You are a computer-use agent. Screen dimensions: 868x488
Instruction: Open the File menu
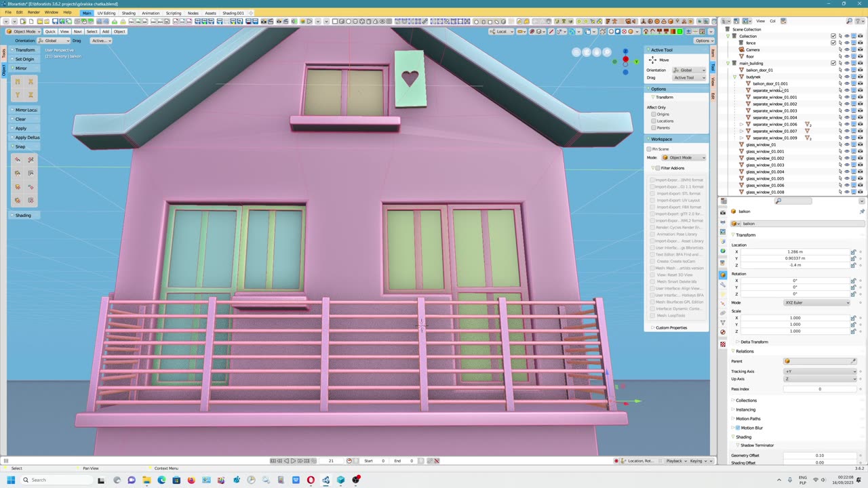pos(8,12)
